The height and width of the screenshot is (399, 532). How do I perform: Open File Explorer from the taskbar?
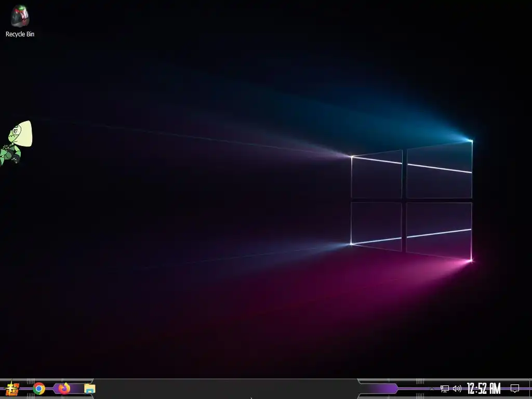click(x=89, y=389)
